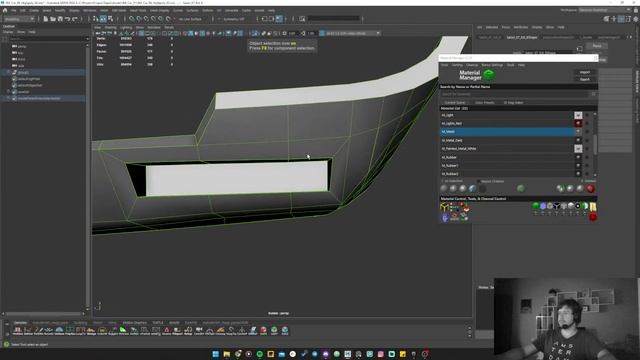Click the yellow bookmark icon in Material Manager
Image resolution: width=640 pixels, height=360 pixels.
pyautogui.click(x=593, y=207)
